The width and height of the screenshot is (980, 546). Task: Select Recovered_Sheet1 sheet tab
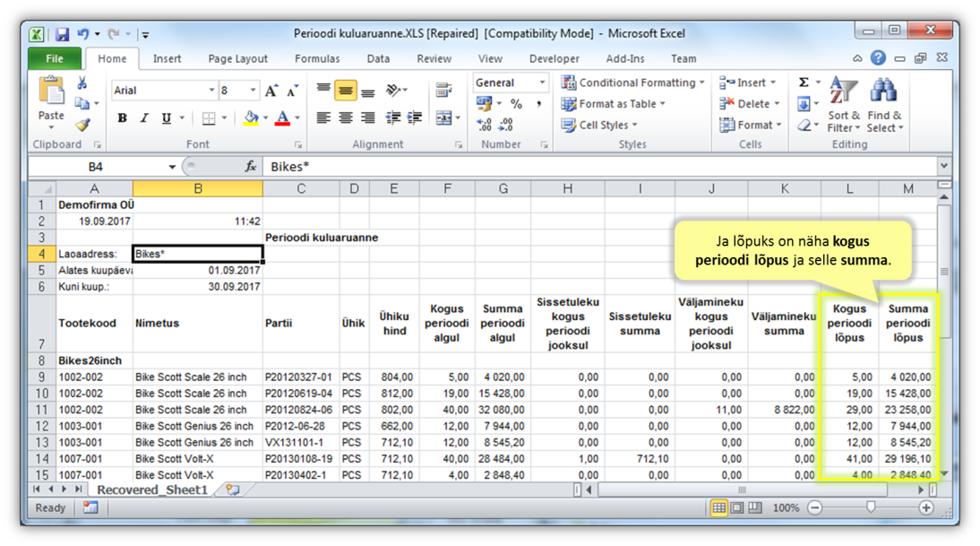(x=152, y=490)
